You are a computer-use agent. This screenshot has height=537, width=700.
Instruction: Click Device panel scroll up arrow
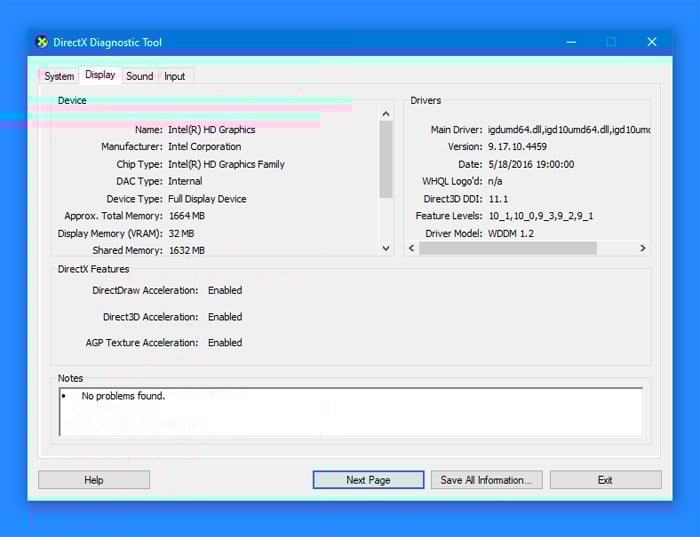[386, 114]
